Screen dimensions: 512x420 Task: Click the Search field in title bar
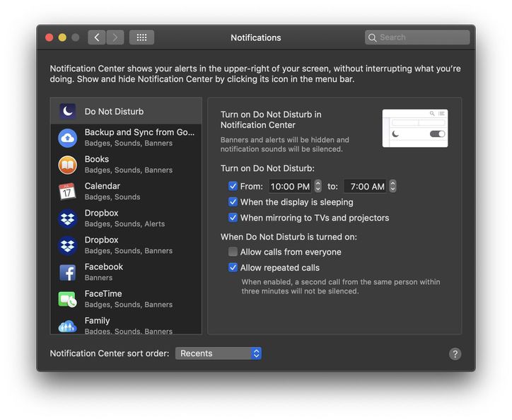coord(417,37)
